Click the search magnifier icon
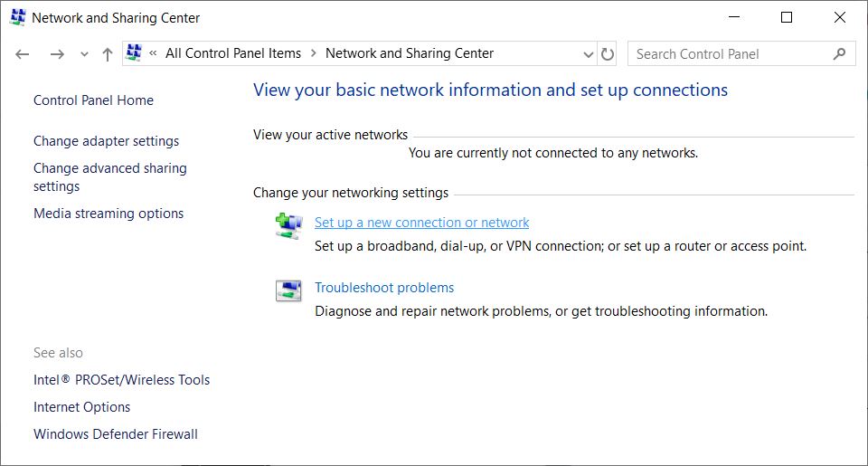The width and height of the screenshot is (868, 466). pyautogui.click(x=840, y=54)
